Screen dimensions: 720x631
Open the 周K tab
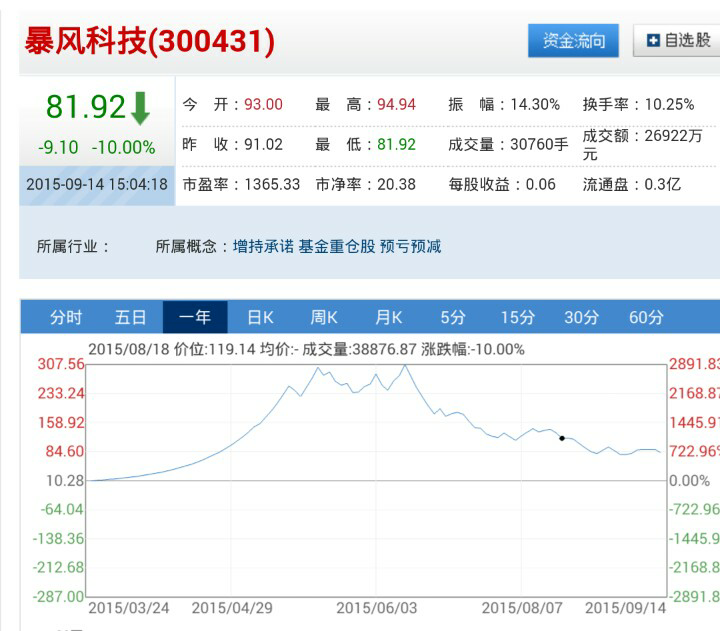tap(324, 317)
